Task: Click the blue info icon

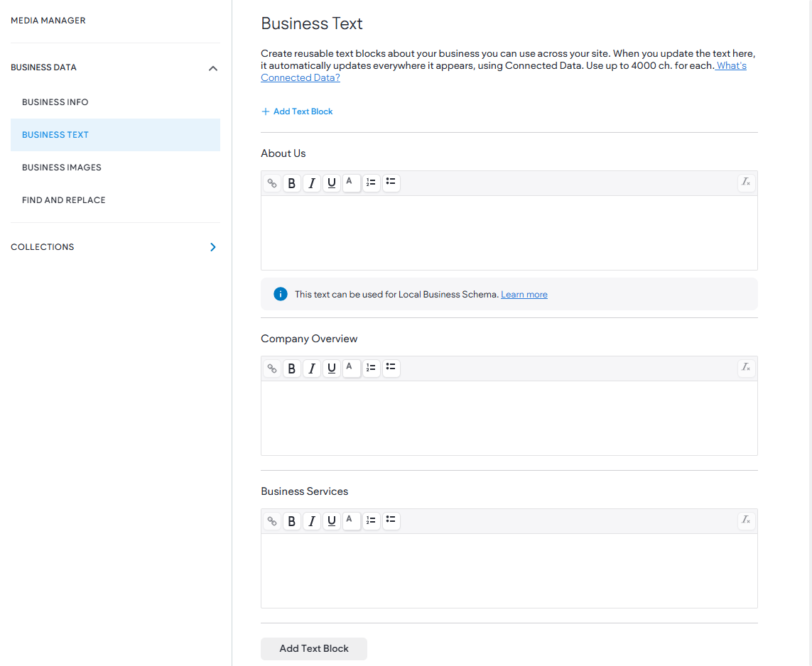Action: (x=280, y=294)
